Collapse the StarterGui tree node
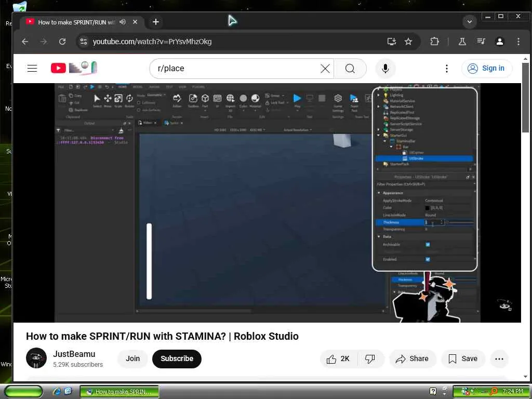The image size is (532, 399). pyautogui.click(x=379, y=135)
